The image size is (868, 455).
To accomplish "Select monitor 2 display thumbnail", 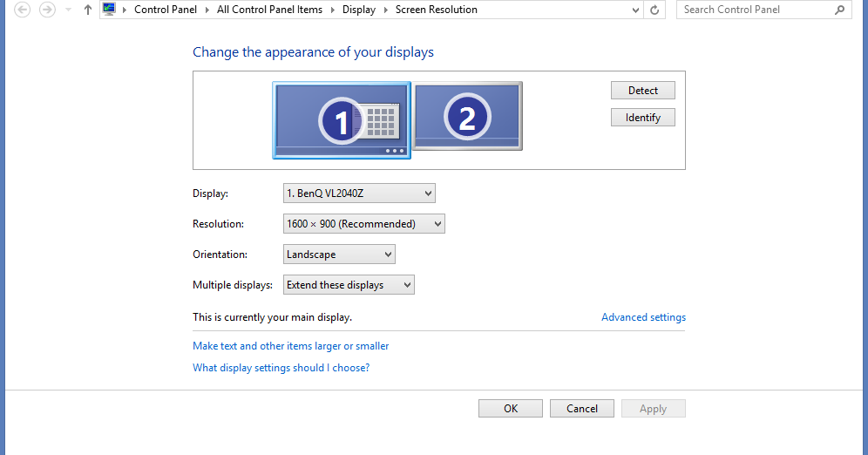I will tap(467, 116).
